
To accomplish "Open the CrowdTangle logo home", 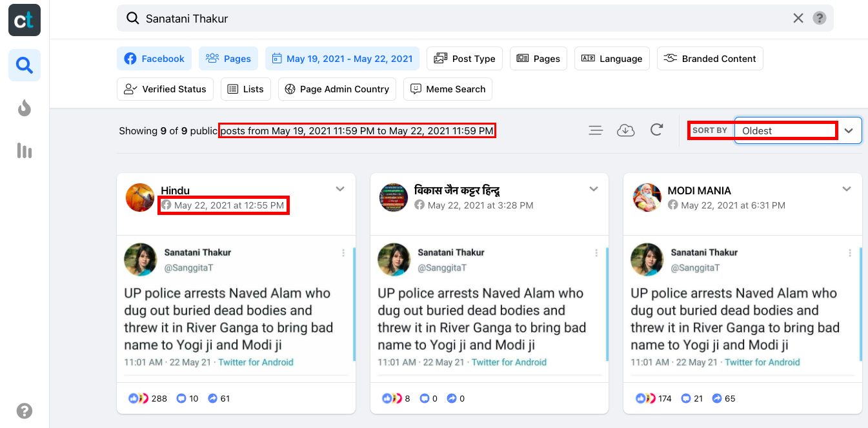I will pyautogui.click(x=25, y=20).
